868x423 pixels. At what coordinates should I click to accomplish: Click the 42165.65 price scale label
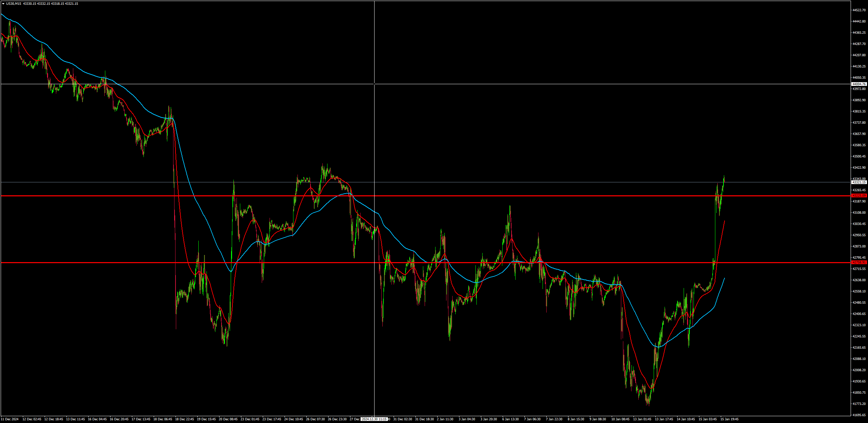pos(859,348)
